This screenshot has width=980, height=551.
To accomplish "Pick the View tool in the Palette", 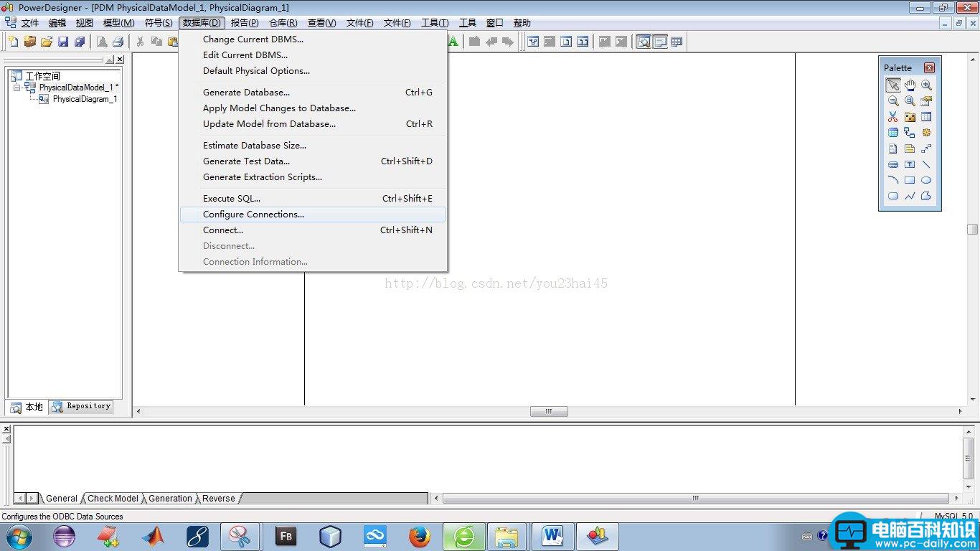I will coord(892,133).
